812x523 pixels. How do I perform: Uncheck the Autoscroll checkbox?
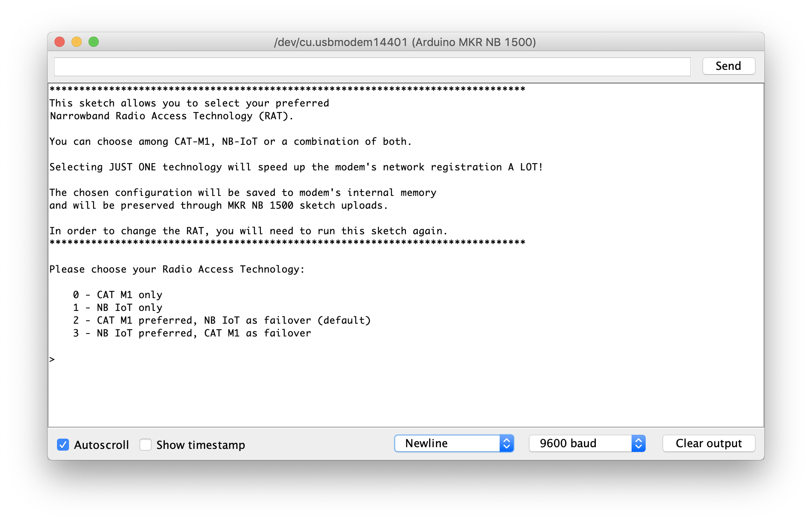(x=63, y=445)
